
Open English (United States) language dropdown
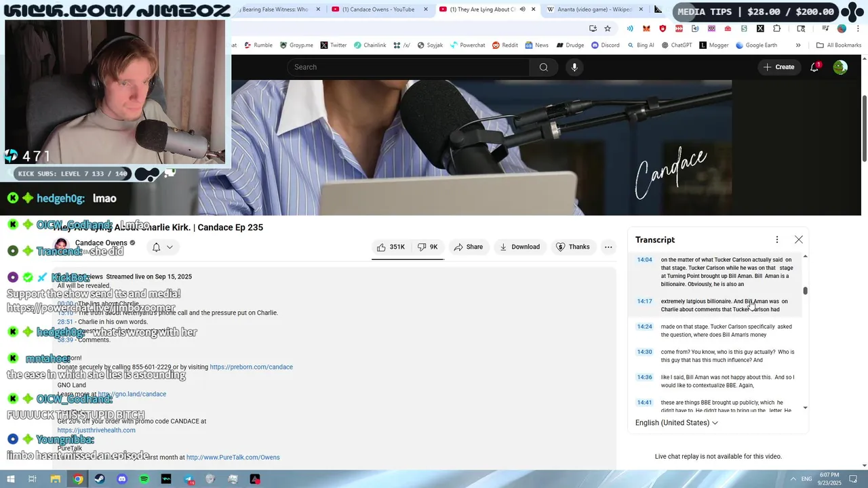coord(676,423)
